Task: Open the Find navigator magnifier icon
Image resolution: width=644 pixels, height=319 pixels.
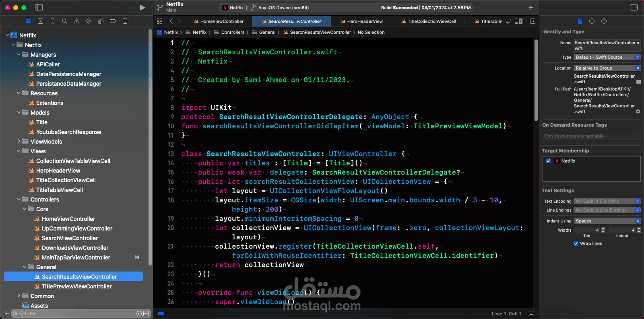Action: (64, 21)
